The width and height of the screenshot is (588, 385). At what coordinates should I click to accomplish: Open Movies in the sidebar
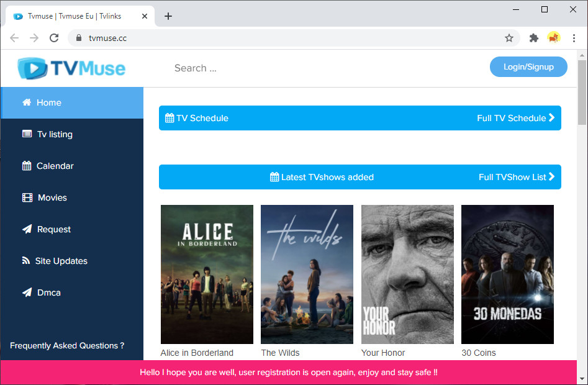[x=72, y=197]
